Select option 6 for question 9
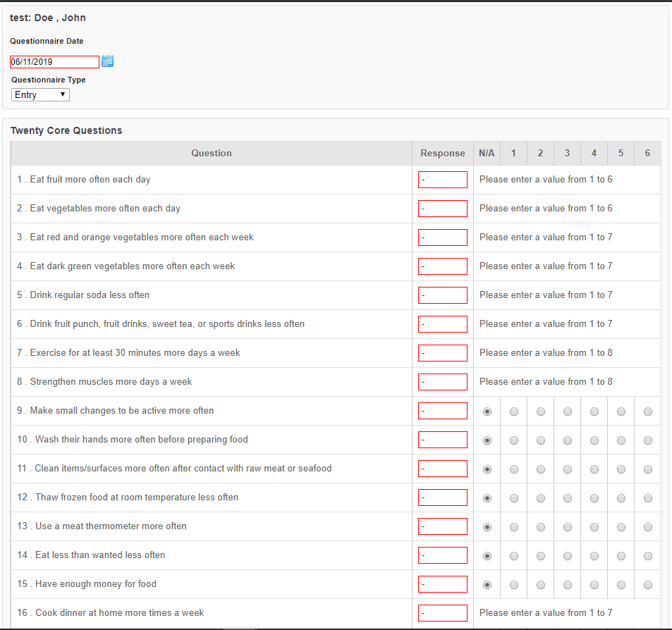The height and width of the screenshot is (630, 672). coord(647,412)
